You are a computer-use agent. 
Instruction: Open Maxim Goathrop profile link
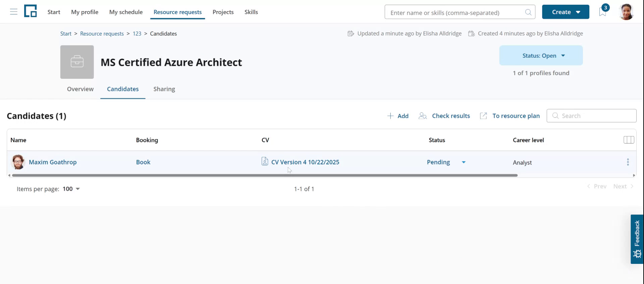click(53, 162)
